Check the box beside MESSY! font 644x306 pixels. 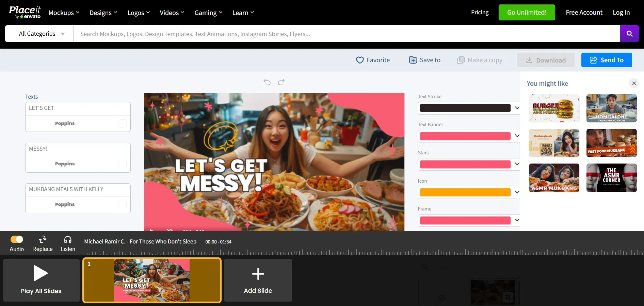122,164
